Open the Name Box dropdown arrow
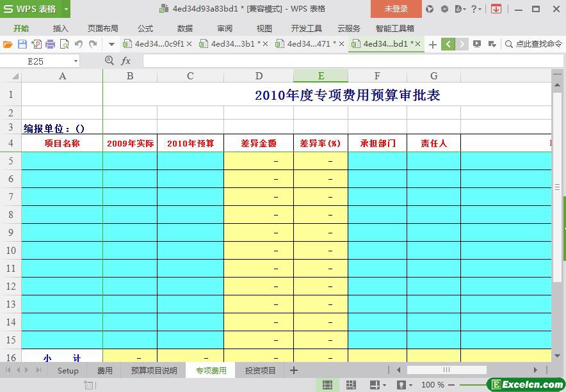The height and width of the screenshot is (392, 566). [x=76, y=61]
